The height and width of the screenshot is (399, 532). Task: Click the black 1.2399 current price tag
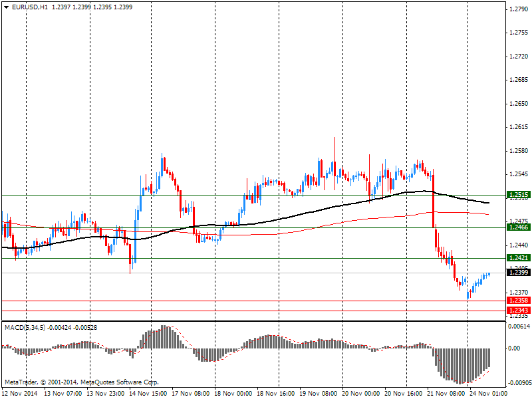coord(519,272)
